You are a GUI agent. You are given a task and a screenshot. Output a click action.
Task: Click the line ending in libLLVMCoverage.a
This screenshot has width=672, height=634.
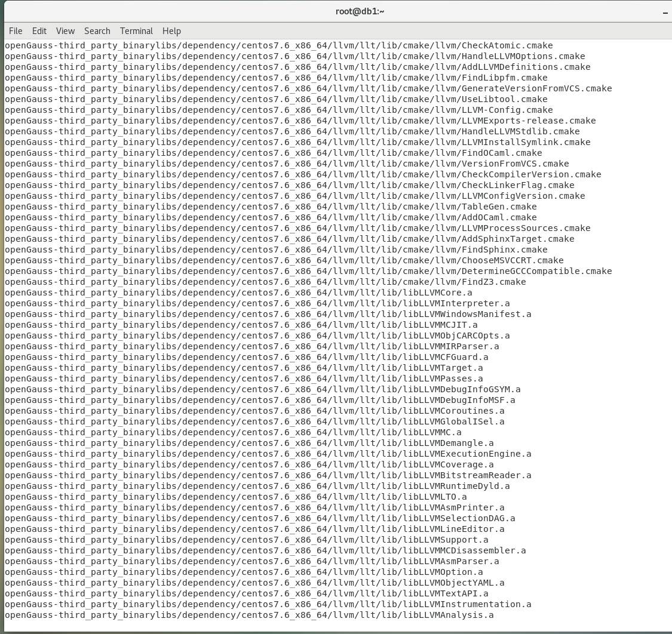[249, 464]
